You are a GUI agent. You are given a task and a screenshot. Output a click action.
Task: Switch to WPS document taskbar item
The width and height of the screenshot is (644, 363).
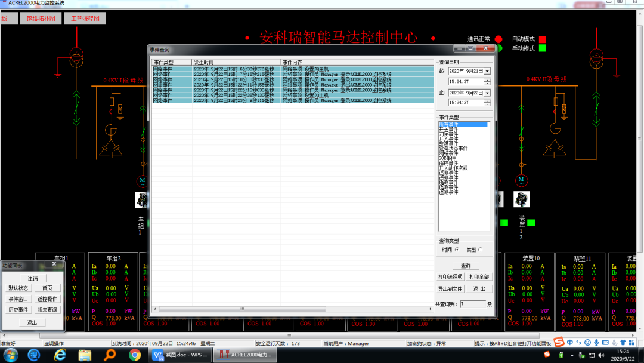[x=180, y=355]
